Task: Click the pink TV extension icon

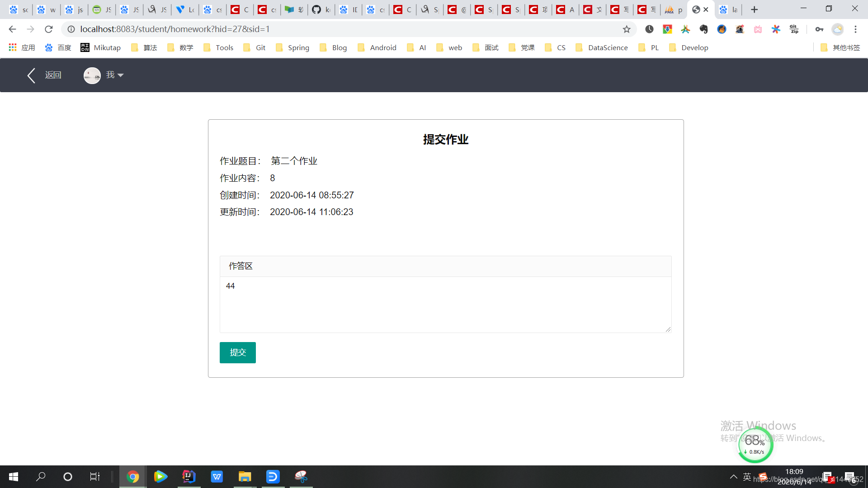Action: (758, 29)
